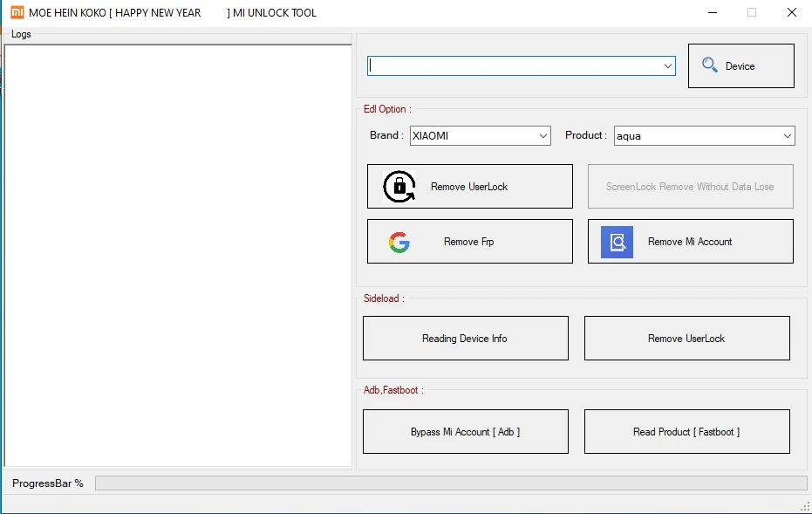Click Bypass Mi Account [ Adb ] button
This screenshot has height=514, width=812.
(466, 432)
